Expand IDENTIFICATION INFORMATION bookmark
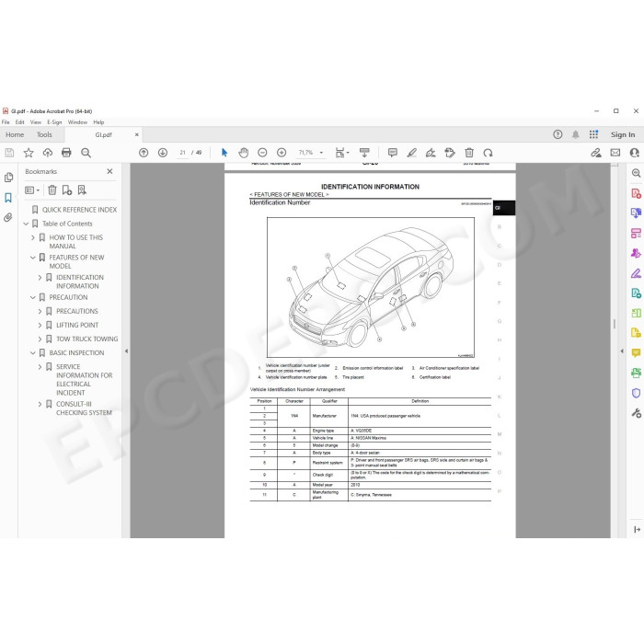The height and width of the screenshot is (644, 644). coord(40,278)
